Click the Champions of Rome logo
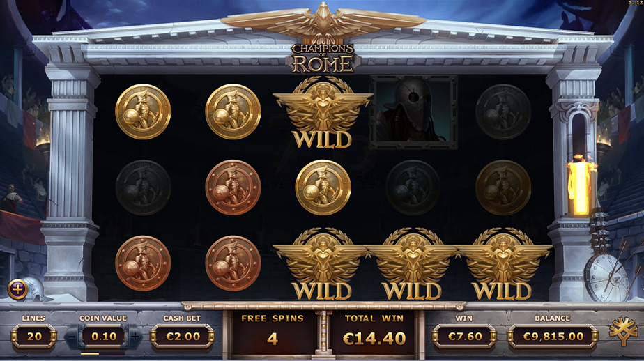 click(323, 58)
